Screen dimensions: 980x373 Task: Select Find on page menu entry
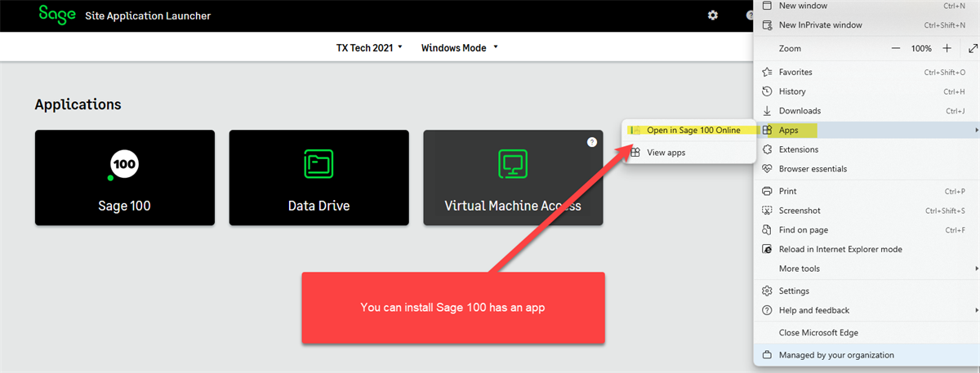click(x=866, y=230)
